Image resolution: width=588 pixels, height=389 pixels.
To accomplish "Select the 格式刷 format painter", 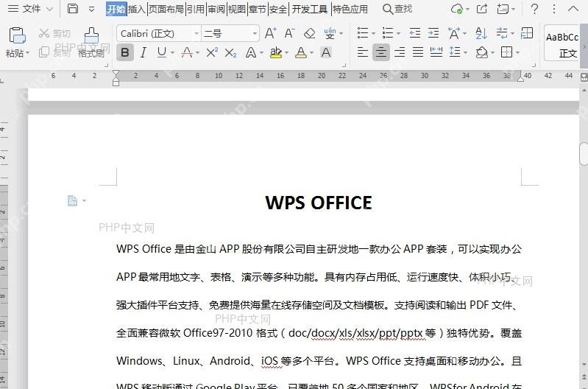I will (x=91, y=43).
